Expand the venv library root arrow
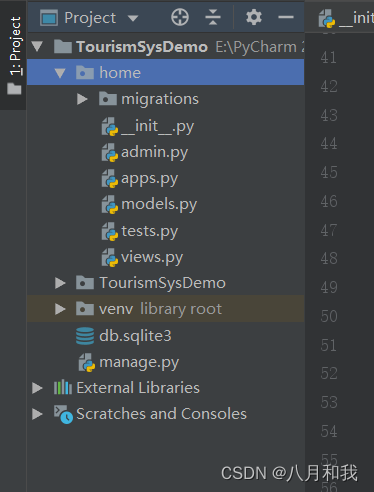Screen dimensions: 374x492 (60, 309)
